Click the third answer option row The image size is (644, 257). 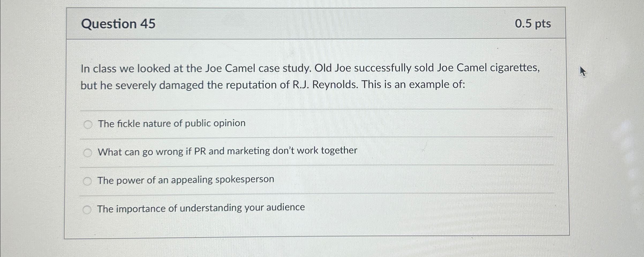186,180
